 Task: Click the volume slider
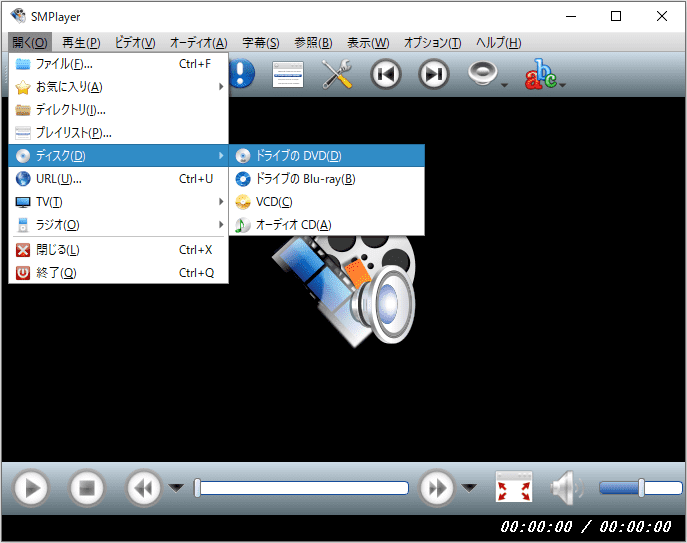[x=641, y=488]
